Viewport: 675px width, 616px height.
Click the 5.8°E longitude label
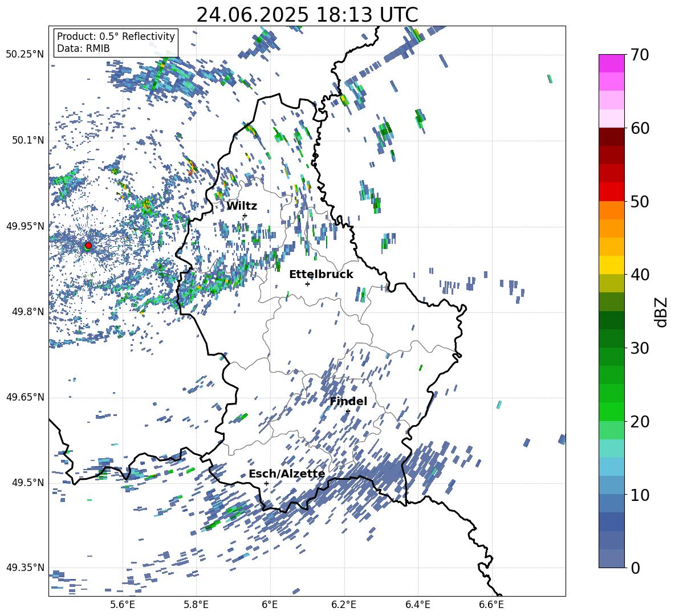tap(196, 605)
